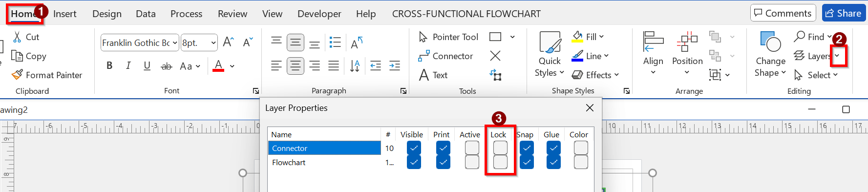Image resolution: width=868 pixels, height=192 pixels.
Task: Toggle Snap checkbox for Connector layer
Action: 527,148
